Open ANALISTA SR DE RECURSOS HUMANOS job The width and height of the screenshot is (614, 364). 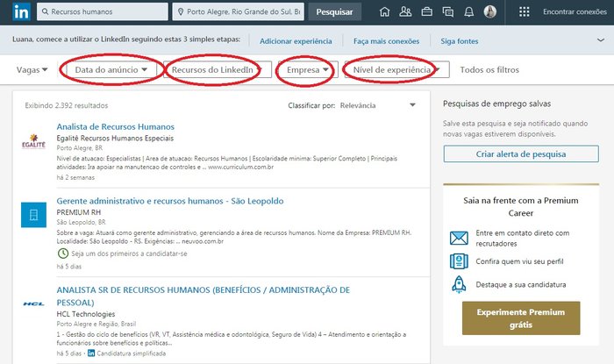(203, 296)
